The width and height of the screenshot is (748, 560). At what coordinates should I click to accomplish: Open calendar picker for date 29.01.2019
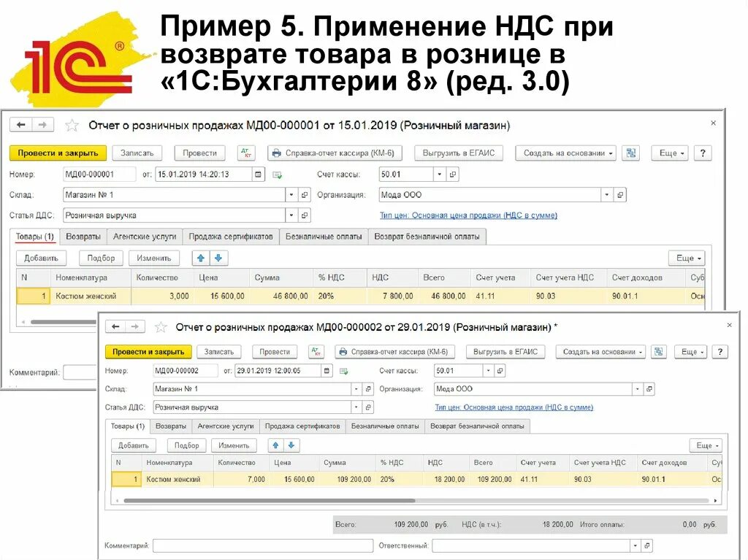[x=327, y=371]
